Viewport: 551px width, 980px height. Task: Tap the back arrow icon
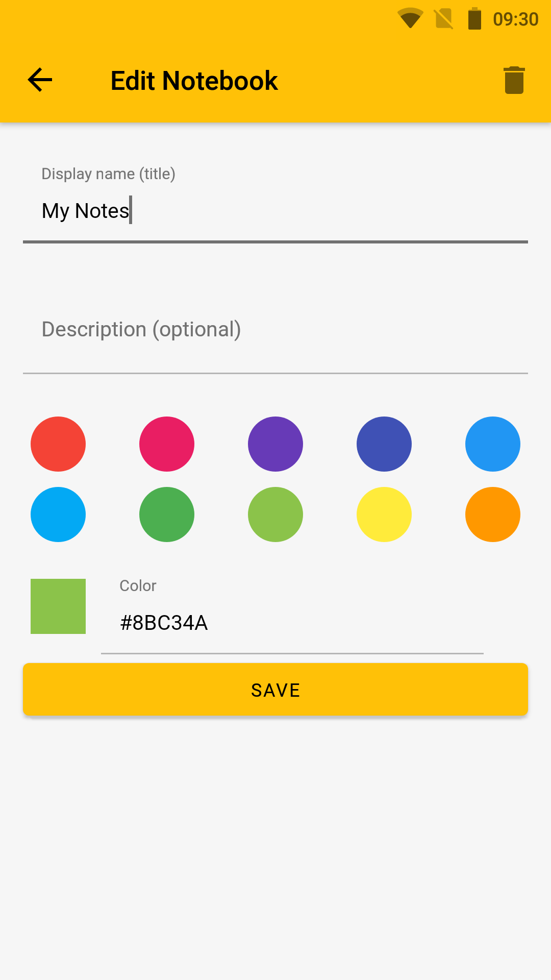(40, 80)
